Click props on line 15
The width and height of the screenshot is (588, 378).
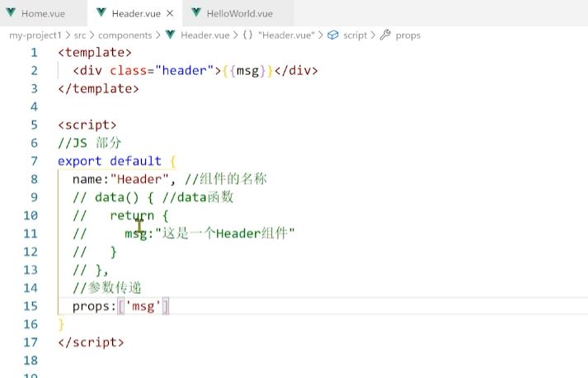coord(91,307)
